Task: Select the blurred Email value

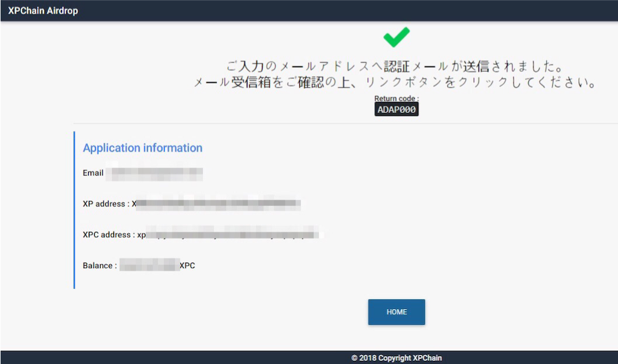Action: [154, 173]
